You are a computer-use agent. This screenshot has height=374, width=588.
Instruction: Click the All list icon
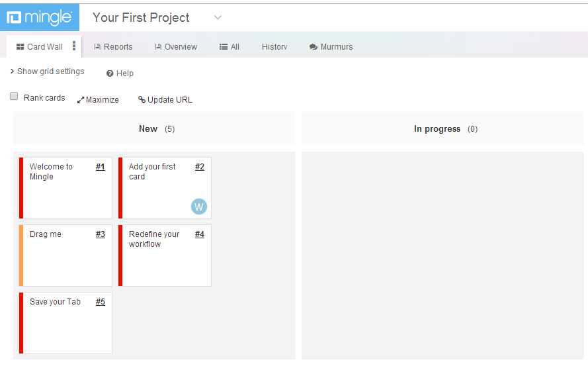coord(224,47)
